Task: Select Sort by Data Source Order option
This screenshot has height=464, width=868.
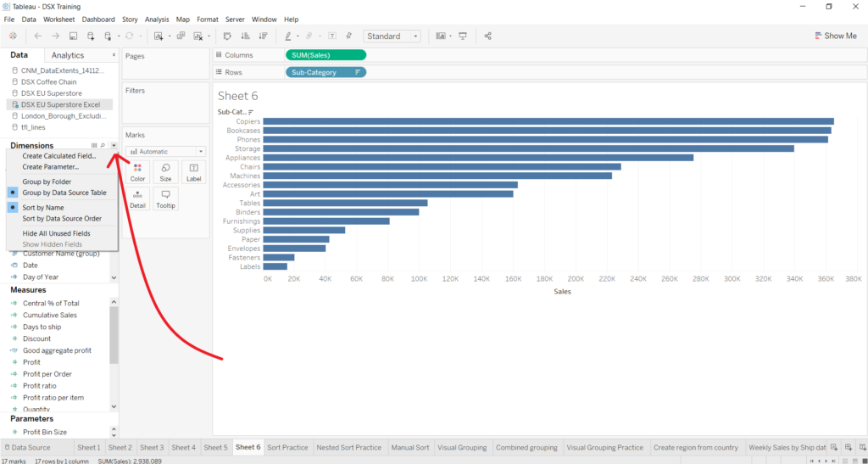Action: pyautogui.click(x=62, y=218)
